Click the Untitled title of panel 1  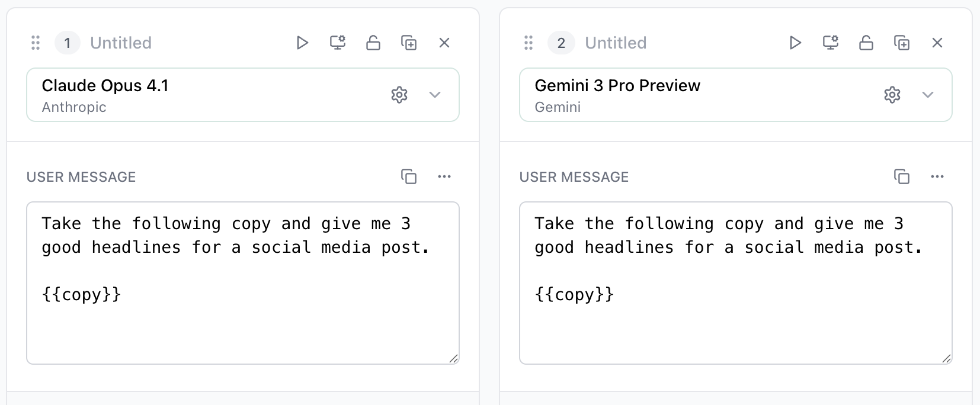point(121,43)
